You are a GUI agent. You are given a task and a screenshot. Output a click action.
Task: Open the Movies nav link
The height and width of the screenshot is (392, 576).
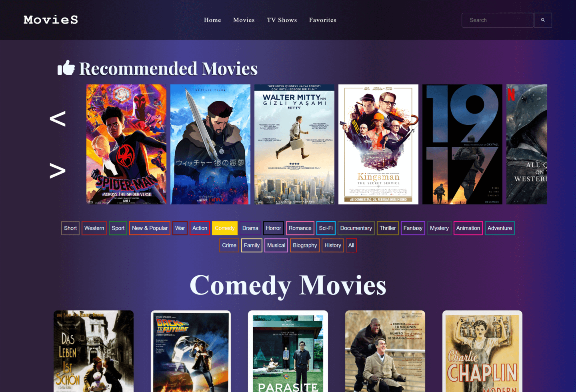(x=244, y=20)
